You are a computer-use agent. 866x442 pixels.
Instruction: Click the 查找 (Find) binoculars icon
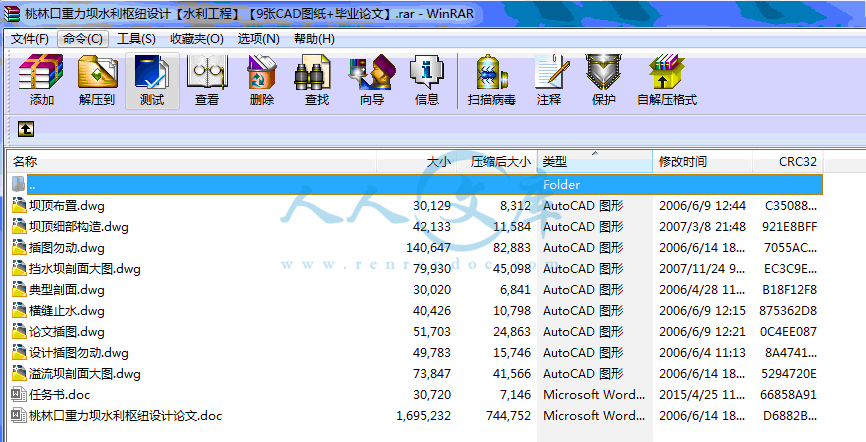click(315, 72)
